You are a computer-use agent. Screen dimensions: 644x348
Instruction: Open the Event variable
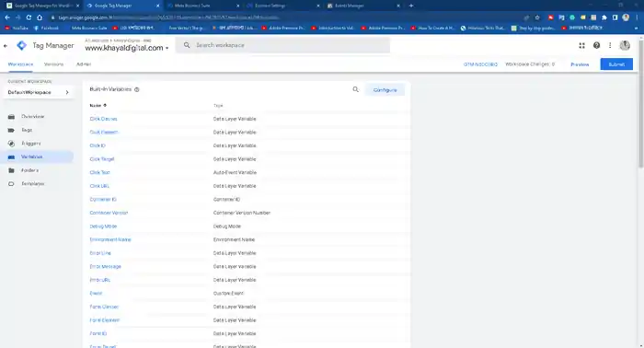96,294
